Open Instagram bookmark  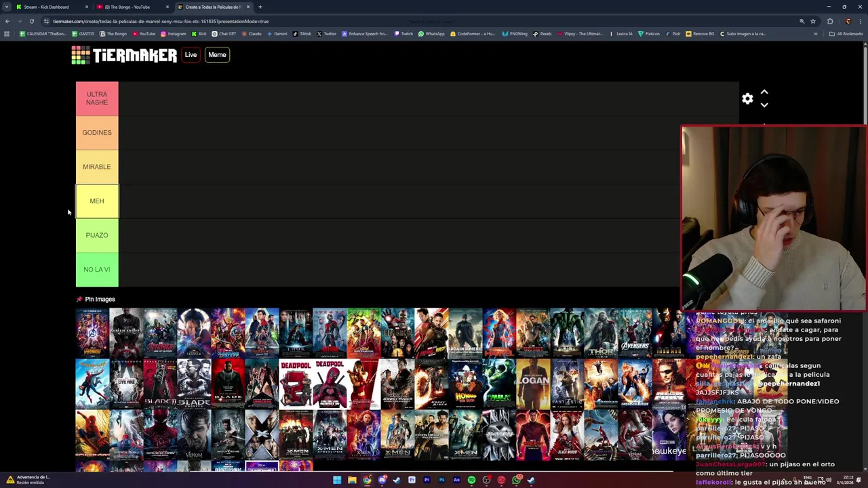pos(173,34)
